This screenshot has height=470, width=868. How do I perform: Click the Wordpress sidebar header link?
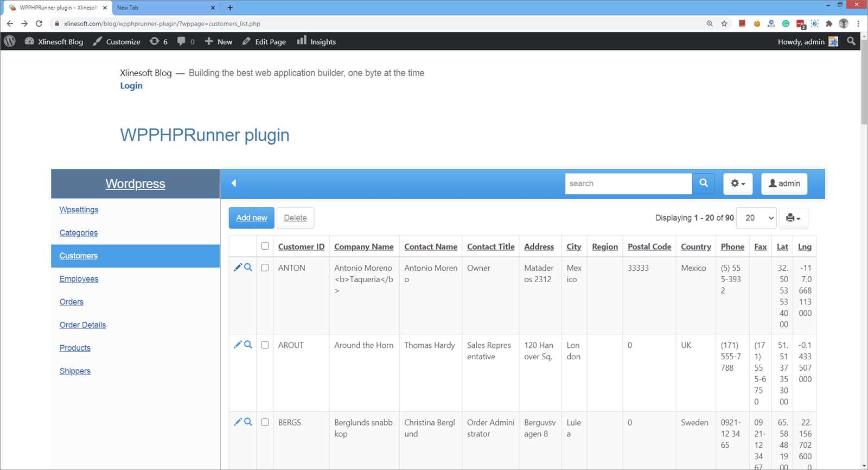coord(135,183)
